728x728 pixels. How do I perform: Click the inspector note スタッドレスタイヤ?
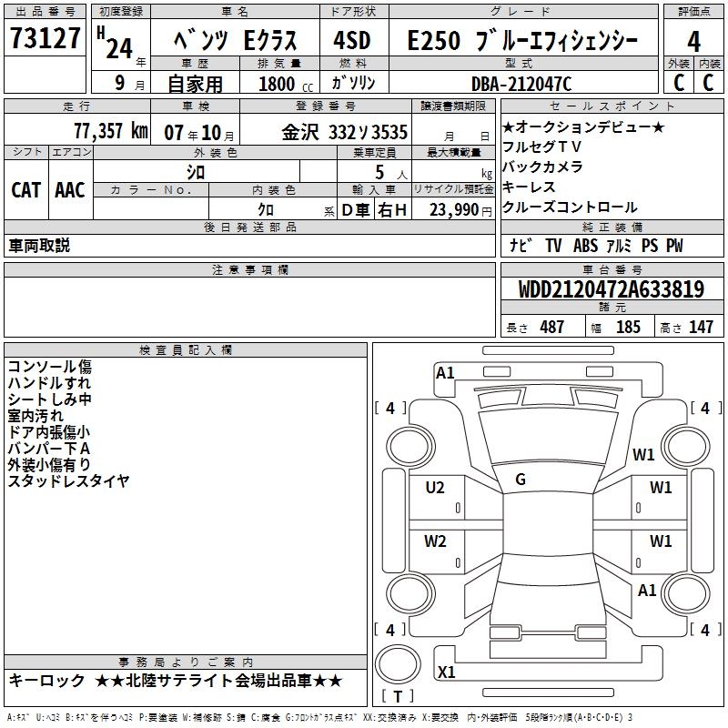coord(68,480)
